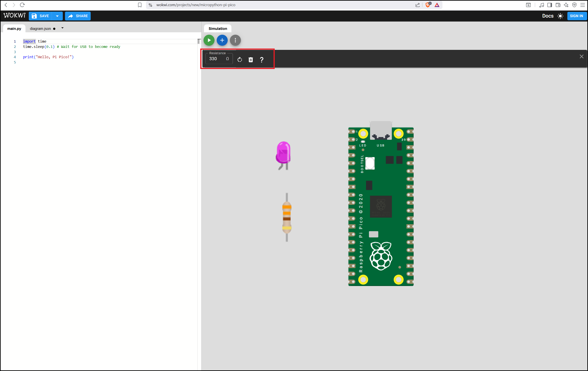Close the resistor properties bar
The height and width of the screenshot is (371, 588).
(x=581, y=57)
